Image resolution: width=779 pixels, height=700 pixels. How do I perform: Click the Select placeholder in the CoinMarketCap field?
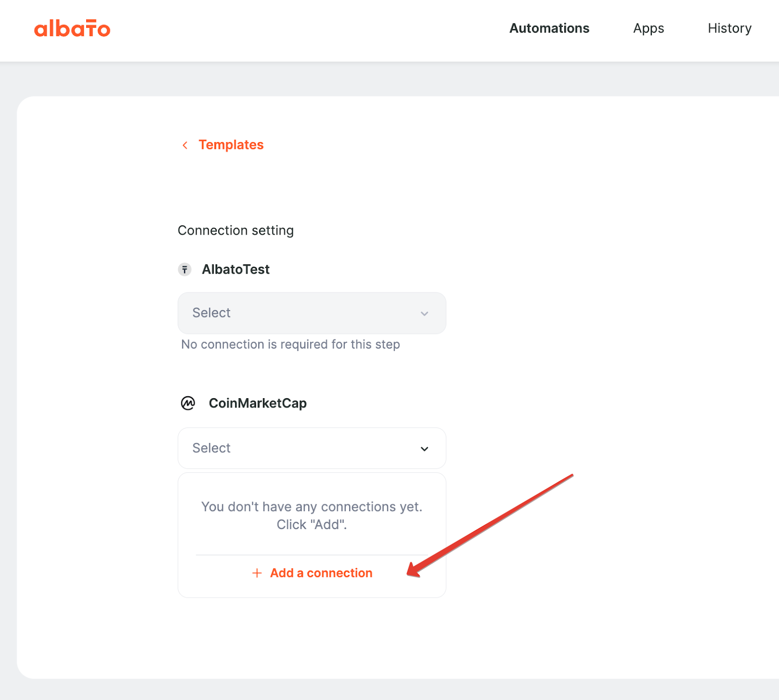coord(211,448)
